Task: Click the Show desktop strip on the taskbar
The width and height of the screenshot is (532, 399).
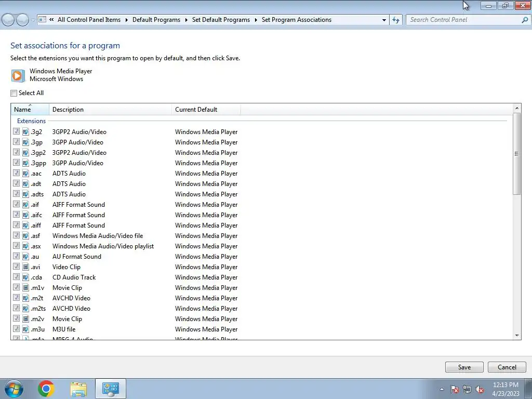Action: pos(528,389)
